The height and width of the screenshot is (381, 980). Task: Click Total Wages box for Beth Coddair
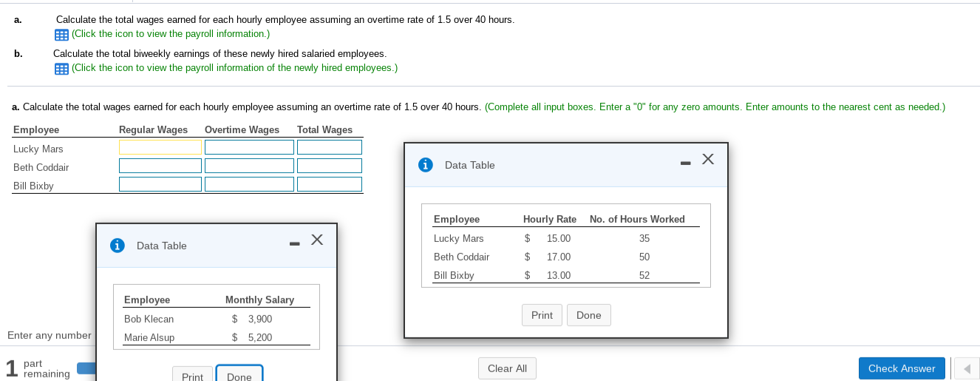pos(330,166)
